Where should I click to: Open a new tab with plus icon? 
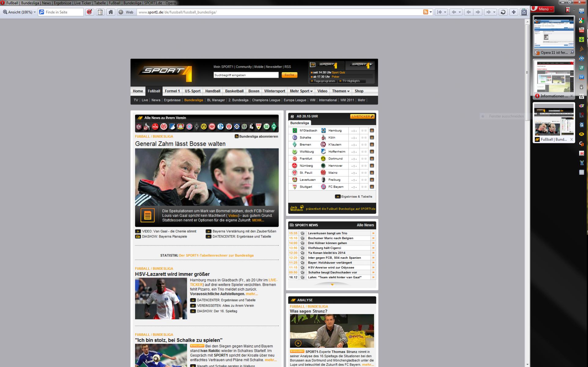point(514,12)
